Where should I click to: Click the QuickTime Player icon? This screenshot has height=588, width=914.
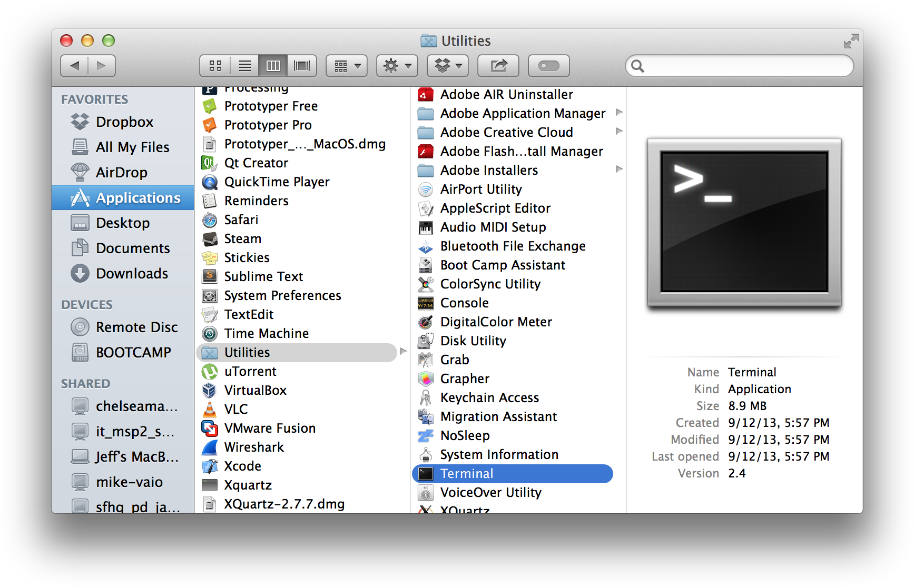pos(210,182)
